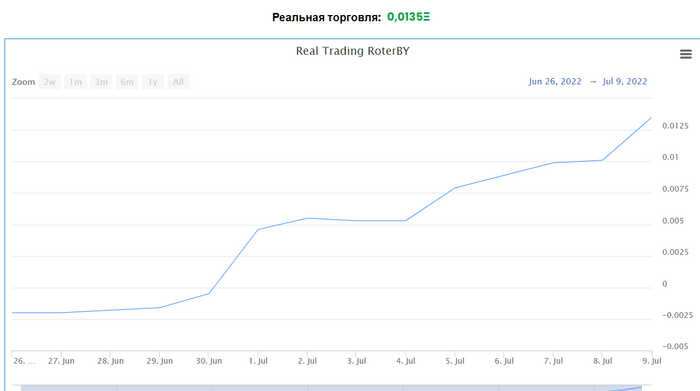This screenshot has width=700, height=391.
Task: Select the 3m zoom range
Action: (x=101, y=82)
